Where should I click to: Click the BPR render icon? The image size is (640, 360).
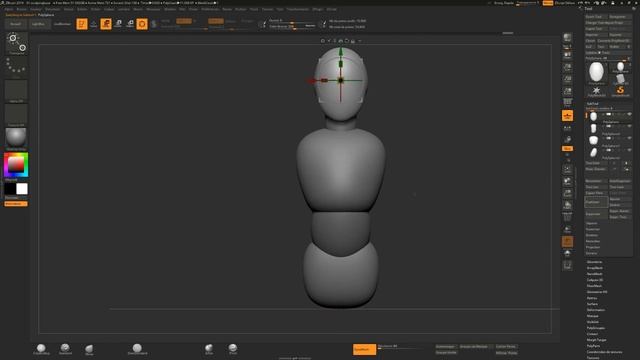pos(567,39)
